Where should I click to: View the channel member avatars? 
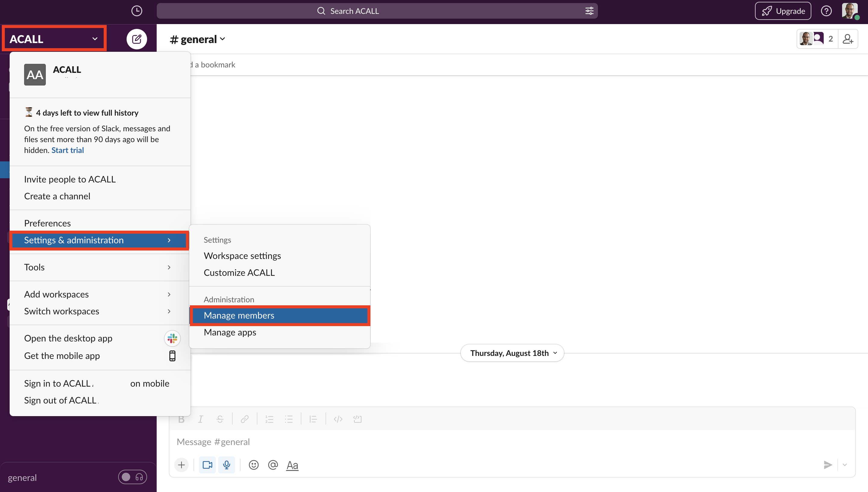(x=812, y=39)
